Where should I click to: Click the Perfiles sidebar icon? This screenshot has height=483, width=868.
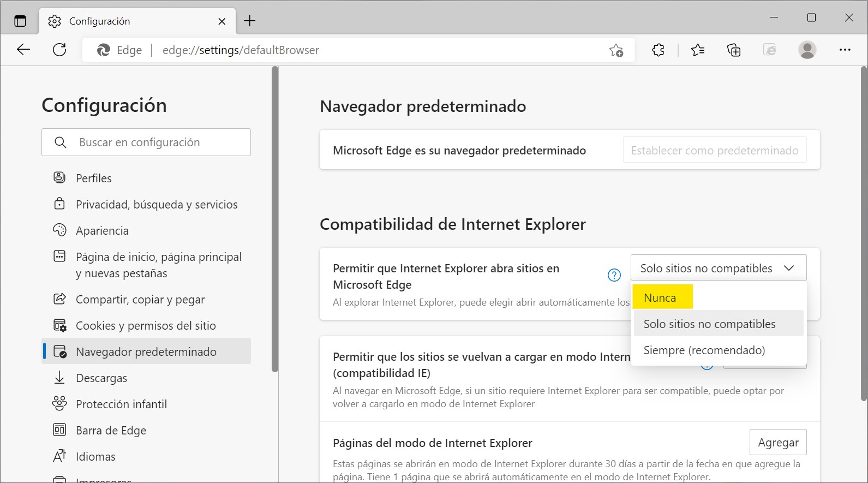tap(59, 177)
